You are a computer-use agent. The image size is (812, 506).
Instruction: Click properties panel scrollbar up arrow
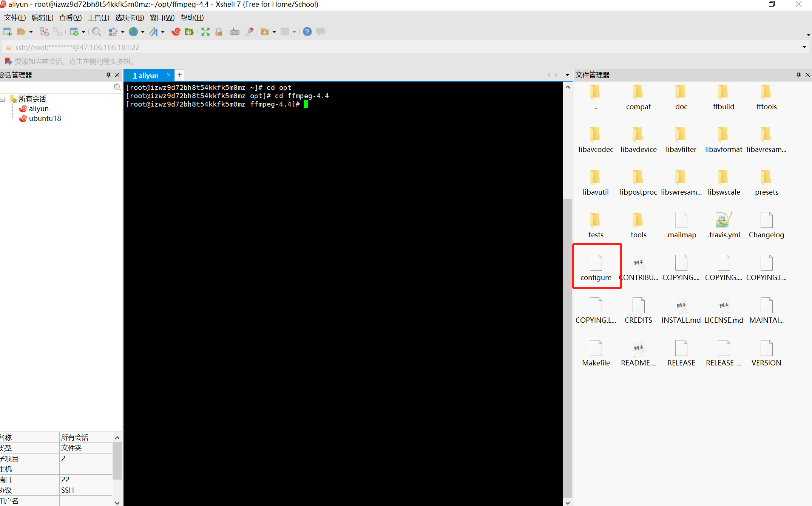(117, 438)
